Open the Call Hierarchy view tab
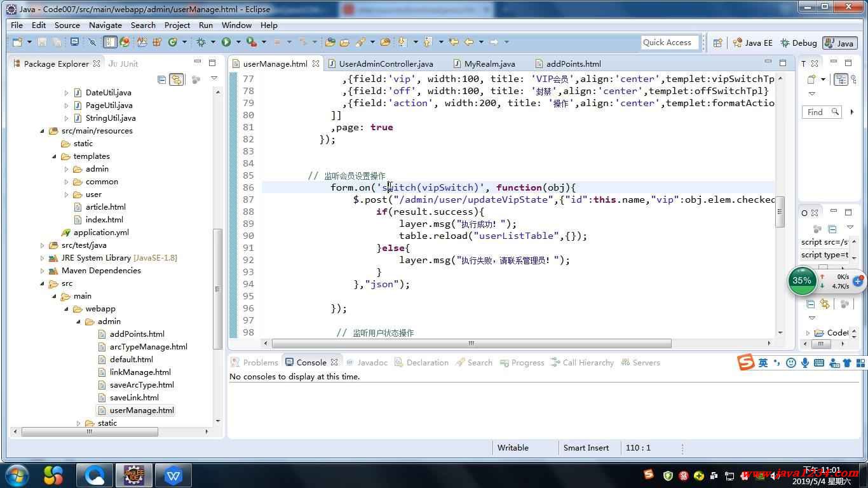 tap(582, 363)
